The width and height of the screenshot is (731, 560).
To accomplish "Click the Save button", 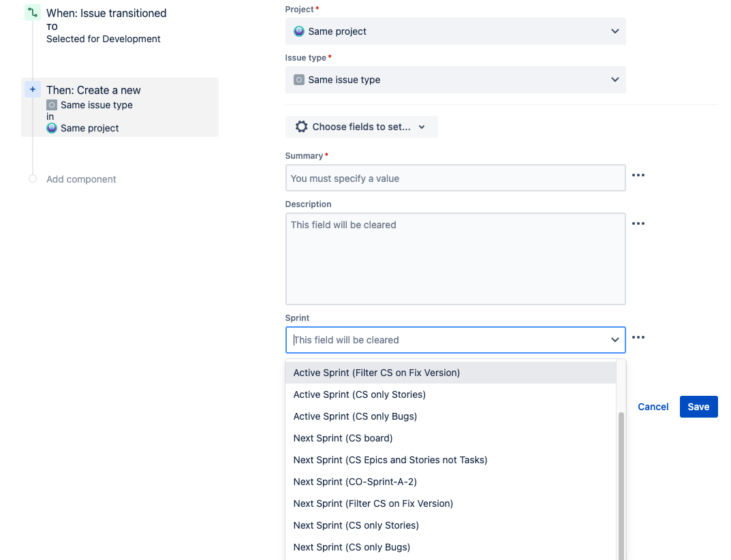I will [698, 407].
